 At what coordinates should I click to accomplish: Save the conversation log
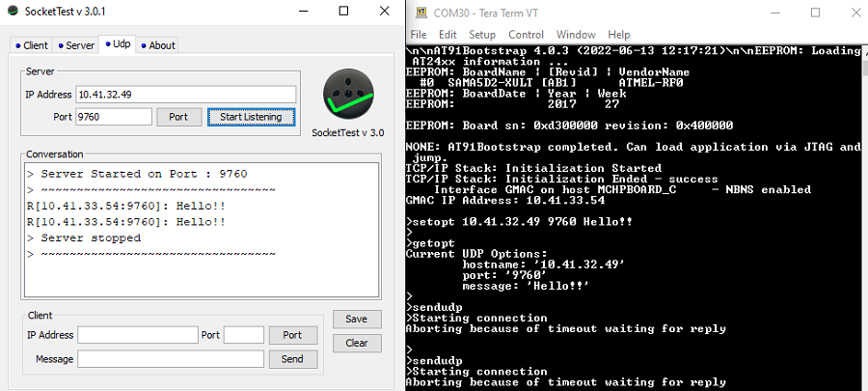click(357, 319)
